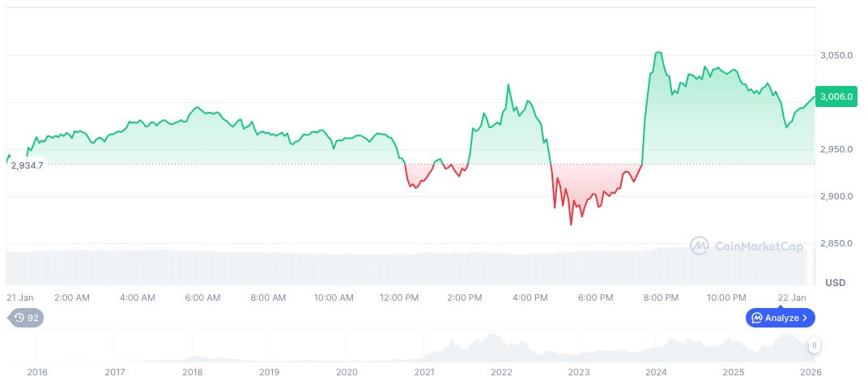Click the 2018 year on the range timeline

[192, 372]
